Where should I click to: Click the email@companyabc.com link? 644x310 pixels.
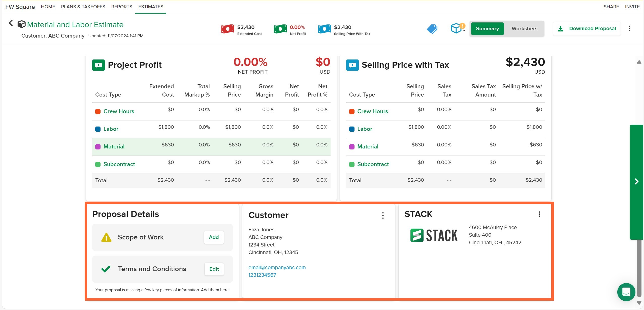(x=277, y=267)
